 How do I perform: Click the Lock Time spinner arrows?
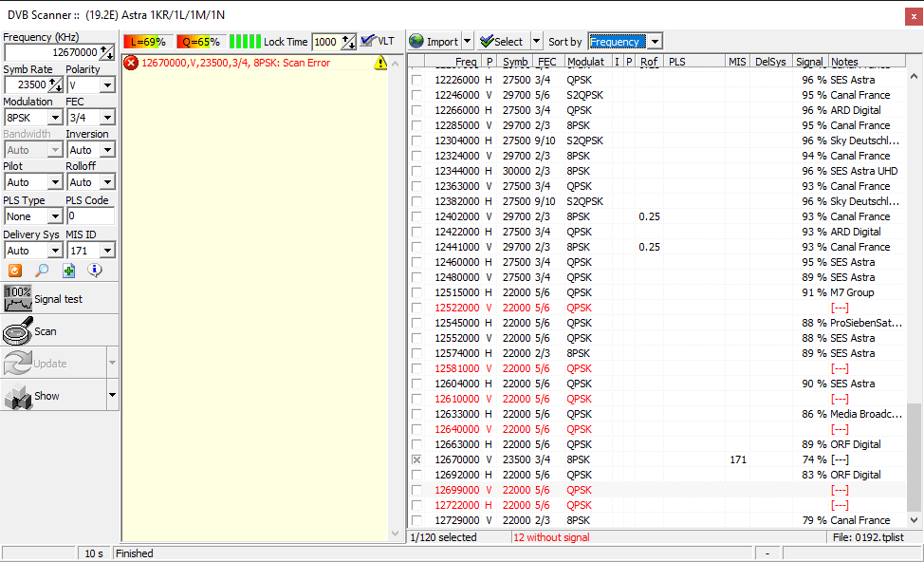point(349,42)
